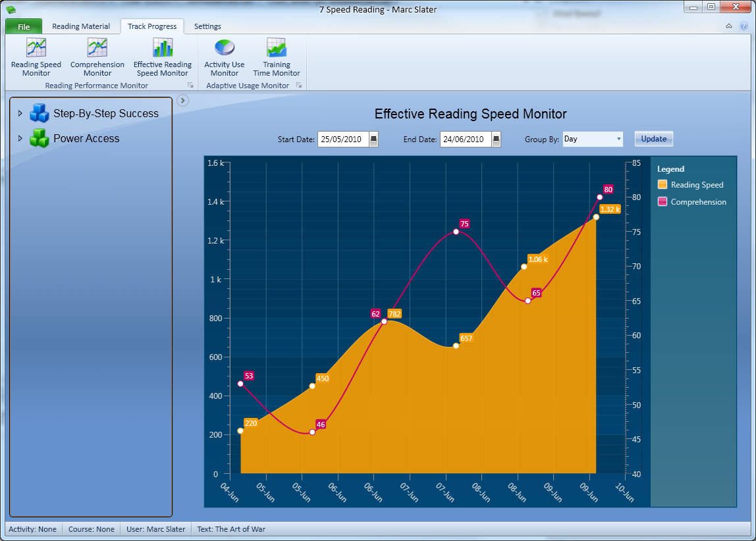Click the help icon in ribbon corner
Viewport: 756px width, 541px height.
click(x=743, y=26)
